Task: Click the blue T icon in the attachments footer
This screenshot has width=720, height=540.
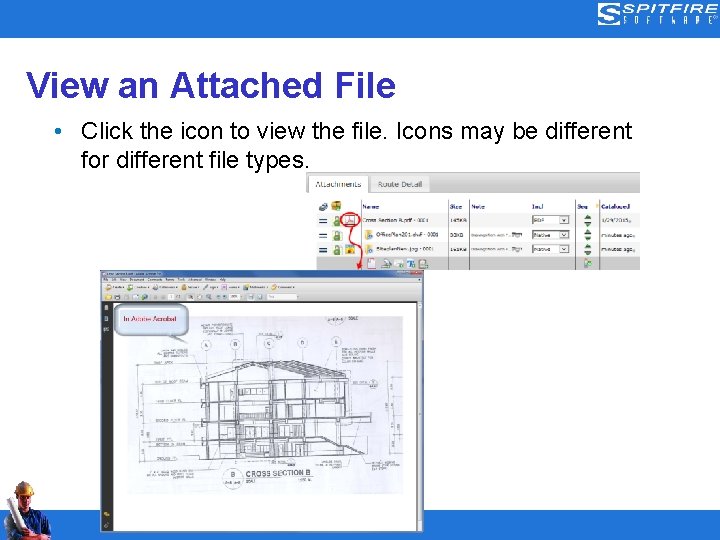Action: pos(411,264)
